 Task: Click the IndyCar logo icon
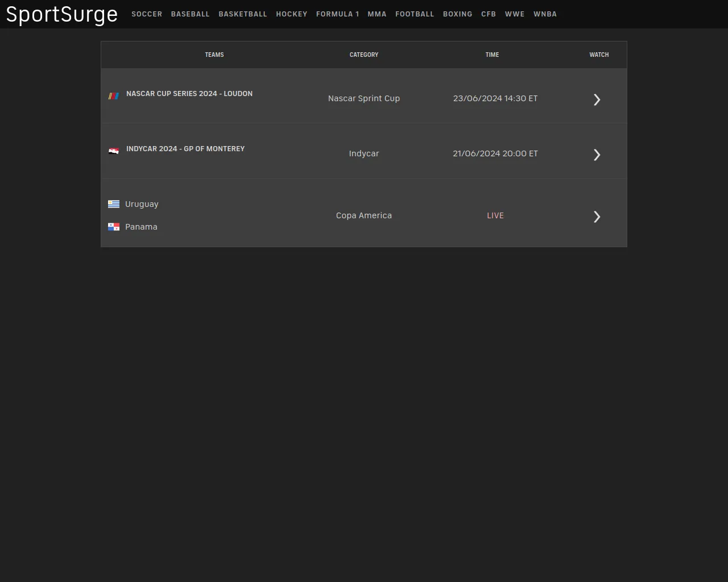114,151
